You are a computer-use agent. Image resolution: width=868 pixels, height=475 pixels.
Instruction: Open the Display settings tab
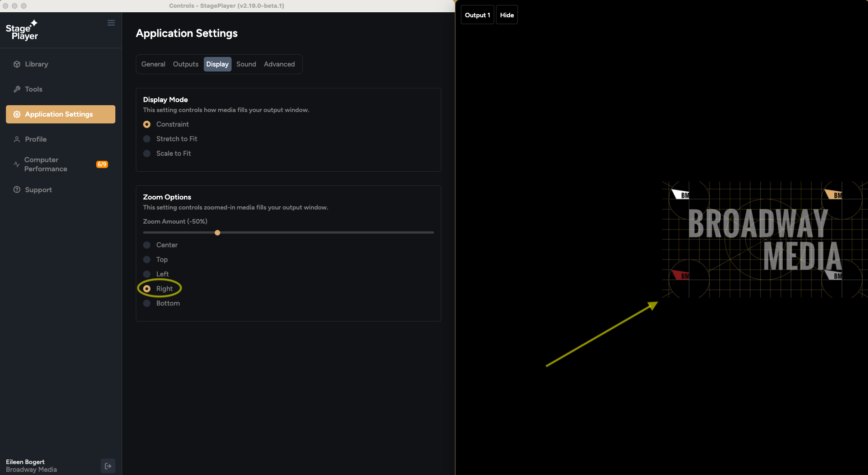(x=217, y=64)
